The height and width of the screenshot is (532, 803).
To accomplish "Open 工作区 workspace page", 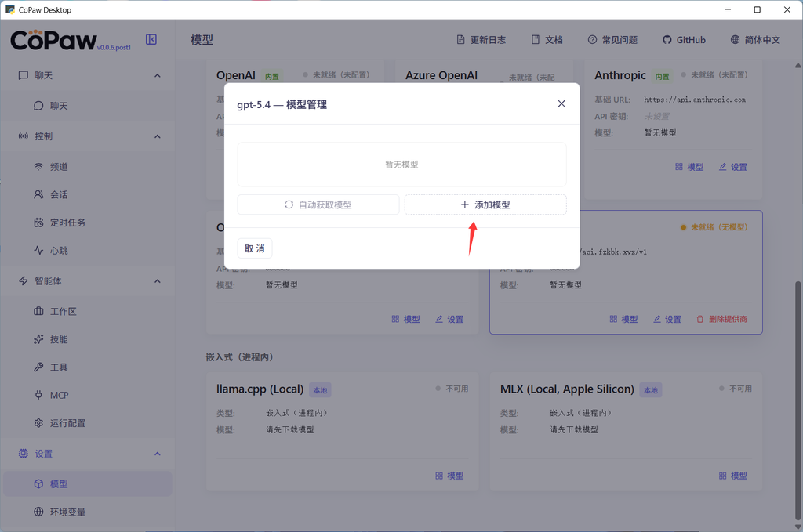I will point(87,312).
